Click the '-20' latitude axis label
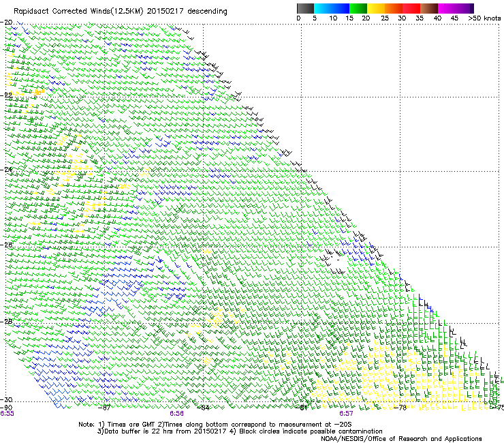504x443 pixels. tap(6, 22)
